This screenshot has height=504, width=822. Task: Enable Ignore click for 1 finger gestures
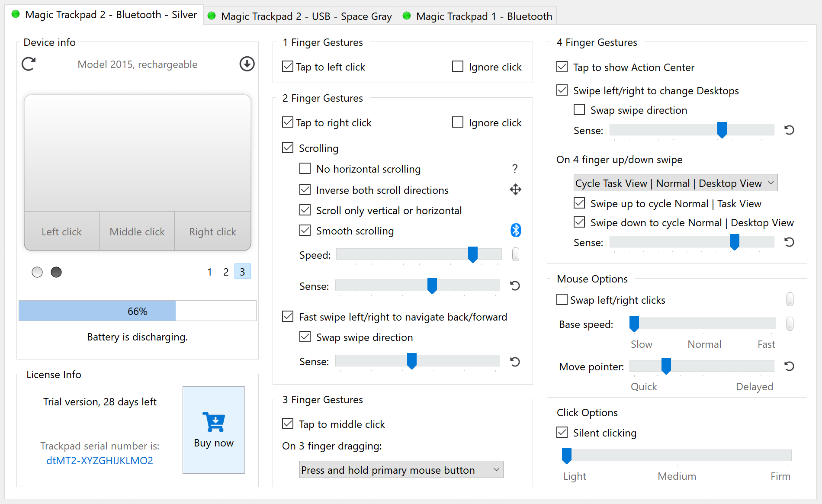coord(458,66)
